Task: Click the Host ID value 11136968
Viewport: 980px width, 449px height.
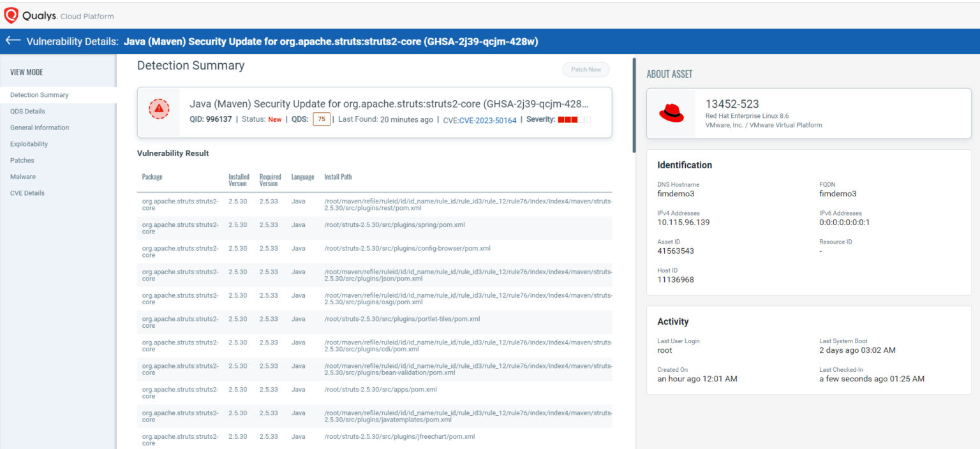Action: pos(676,279)
